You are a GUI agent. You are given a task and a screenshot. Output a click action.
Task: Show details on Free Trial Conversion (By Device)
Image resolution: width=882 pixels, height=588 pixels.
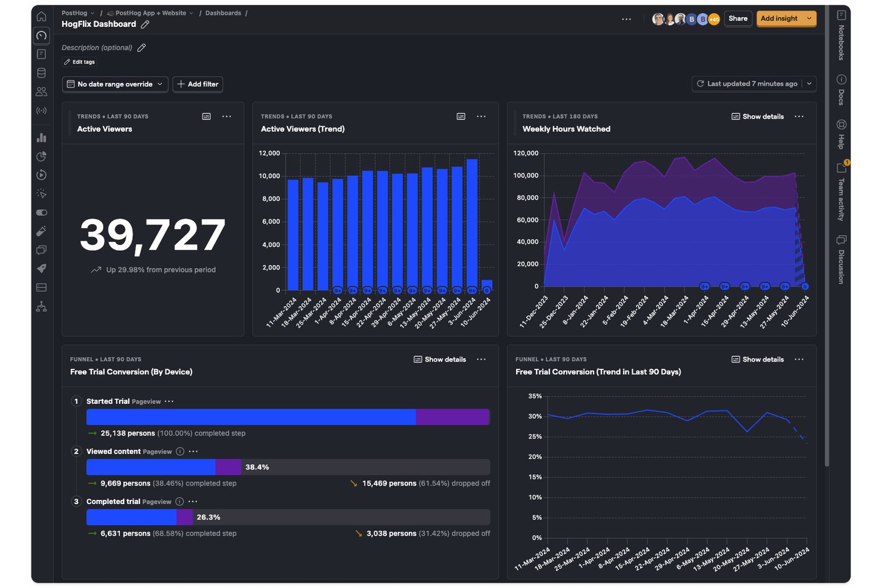tap(440, 360)
